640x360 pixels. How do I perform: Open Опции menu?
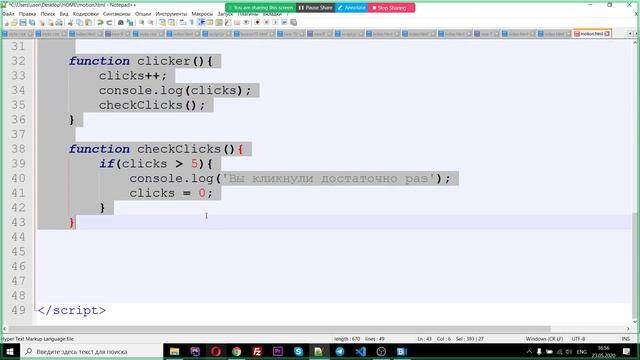click(x=143, y=14)
